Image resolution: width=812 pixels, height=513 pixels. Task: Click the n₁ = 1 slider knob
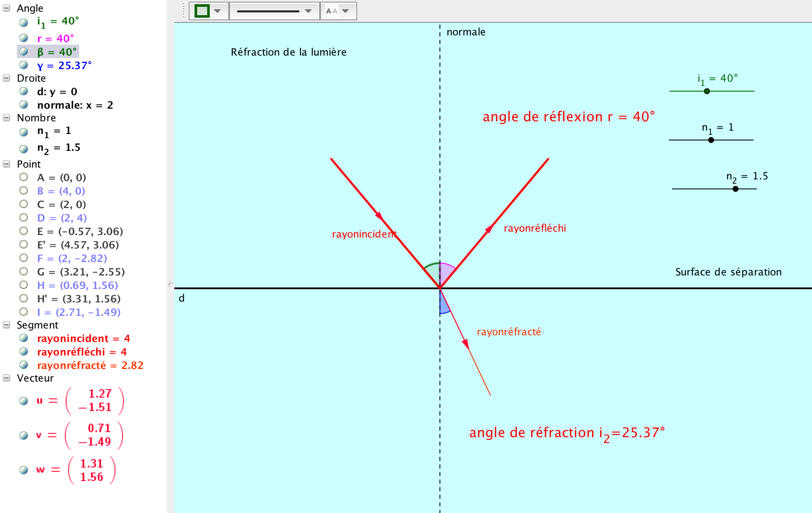[711, 140]
